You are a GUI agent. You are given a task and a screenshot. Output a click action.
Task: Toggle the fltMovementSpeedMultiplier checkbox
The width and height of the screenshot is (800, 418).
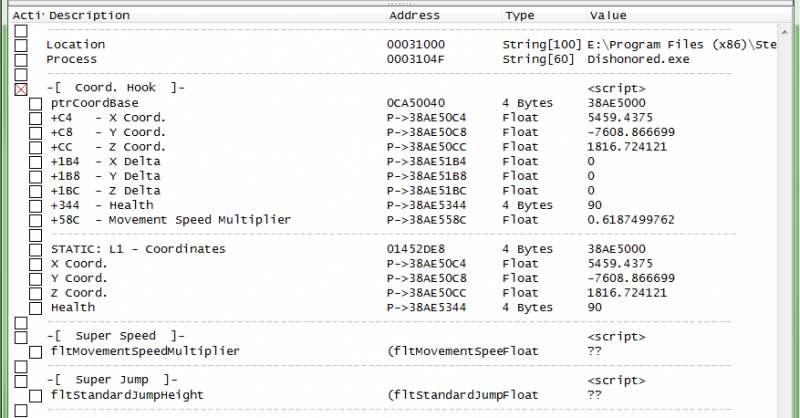point(35,352)
